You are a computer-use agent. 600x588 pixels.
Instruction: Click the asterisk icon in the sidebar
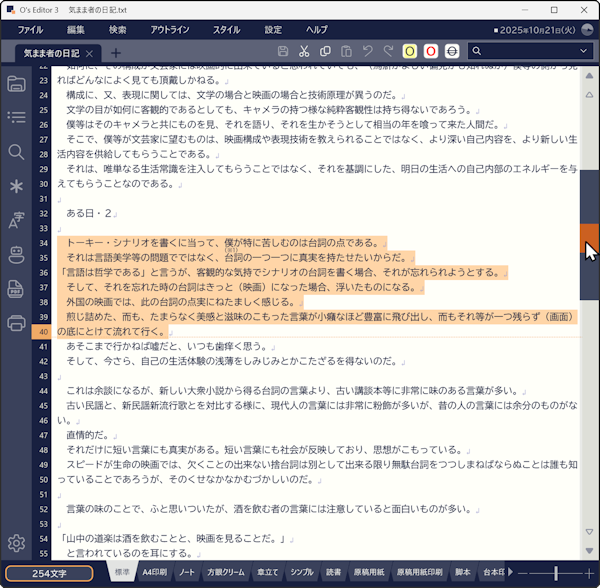16,186
